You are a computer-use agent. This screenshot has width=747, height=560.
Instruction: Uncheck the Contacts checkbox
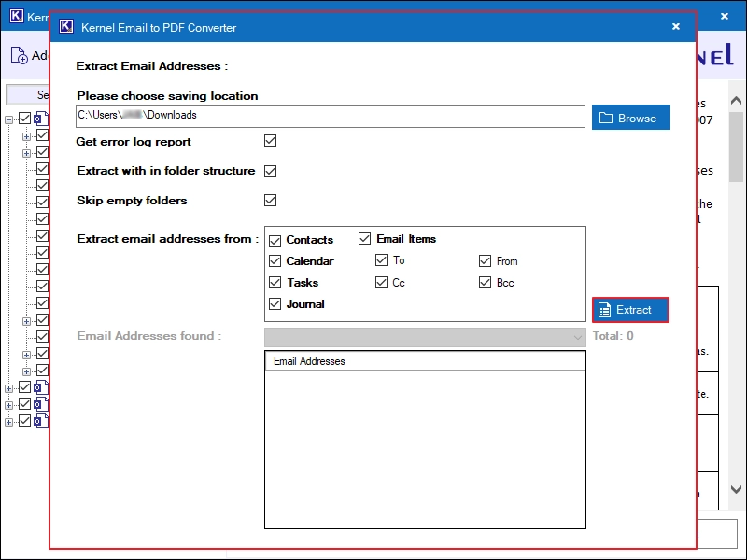(275, 241)
